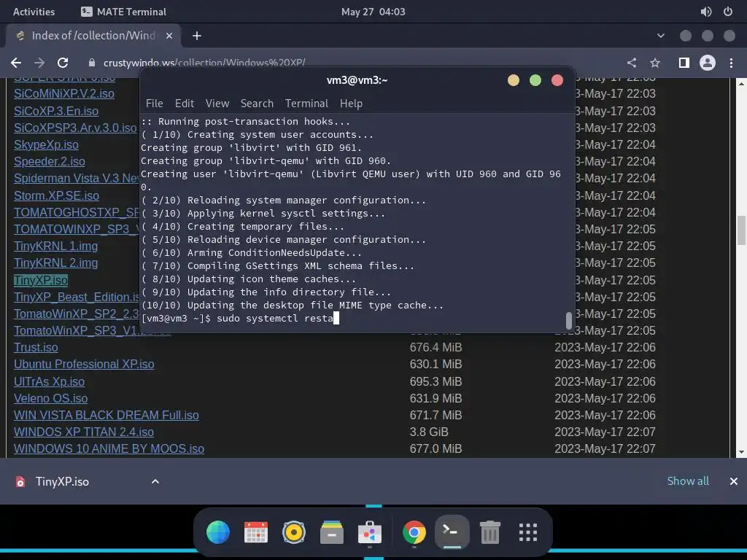Open software store dock icon
Image resolution: width=747 pixels, height=560 pixels.
tap(370, 532)
